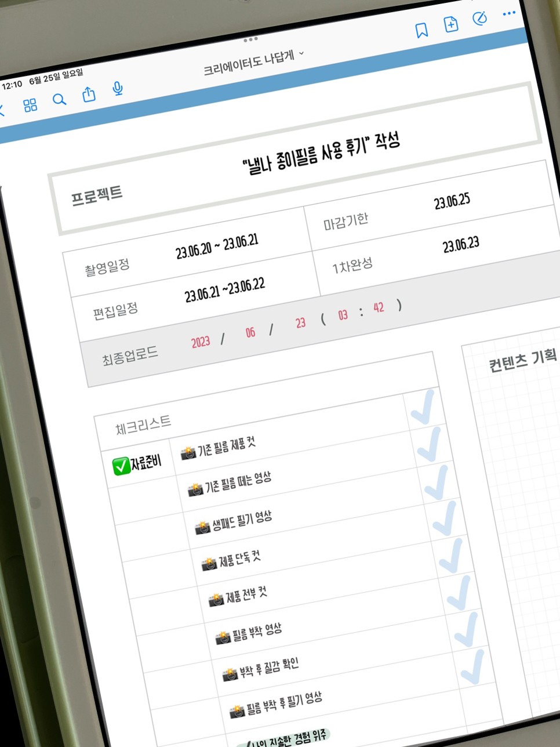Tap the camera emoji beside 생패드 필기 영상

point(202,528)
